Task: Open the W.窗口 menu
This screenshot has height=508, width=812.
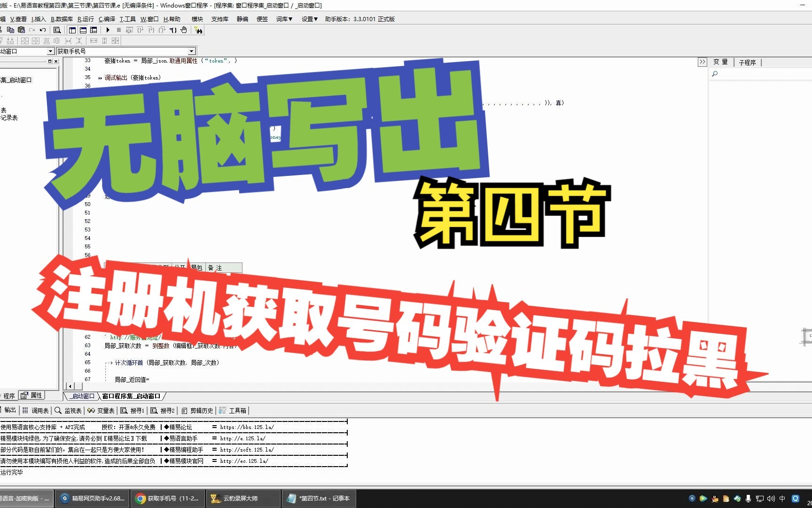Action: [149, 19]
